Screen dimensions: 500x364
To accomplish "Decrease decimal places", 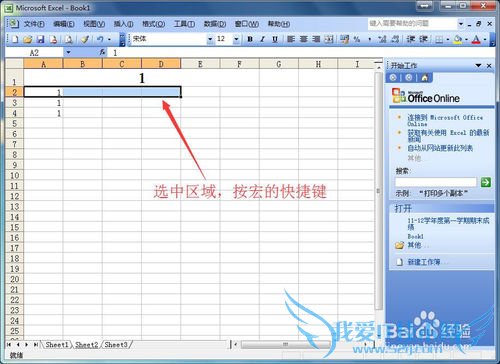I will (395, 39).
